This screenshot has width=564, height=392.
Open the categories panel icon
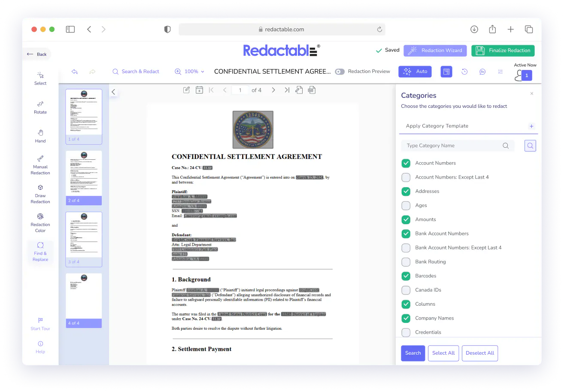[446, 72]
